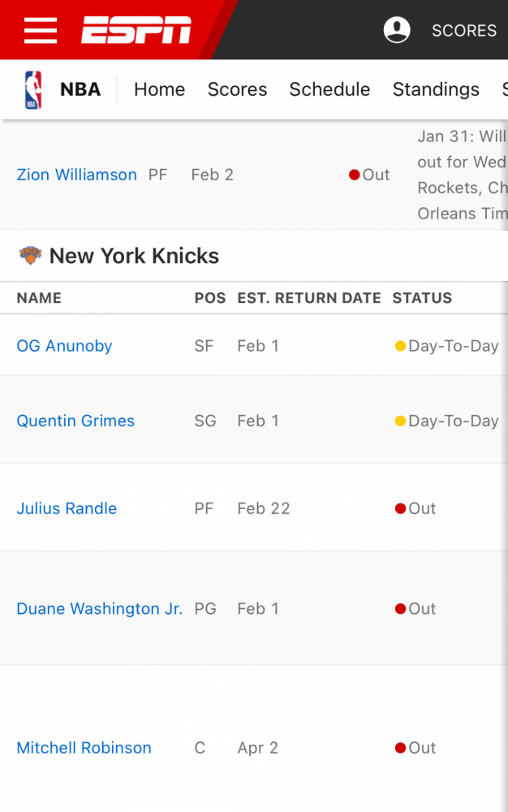Open the Schedule tab
Screen dimensions: 508x812
click(x=329, y=89)
